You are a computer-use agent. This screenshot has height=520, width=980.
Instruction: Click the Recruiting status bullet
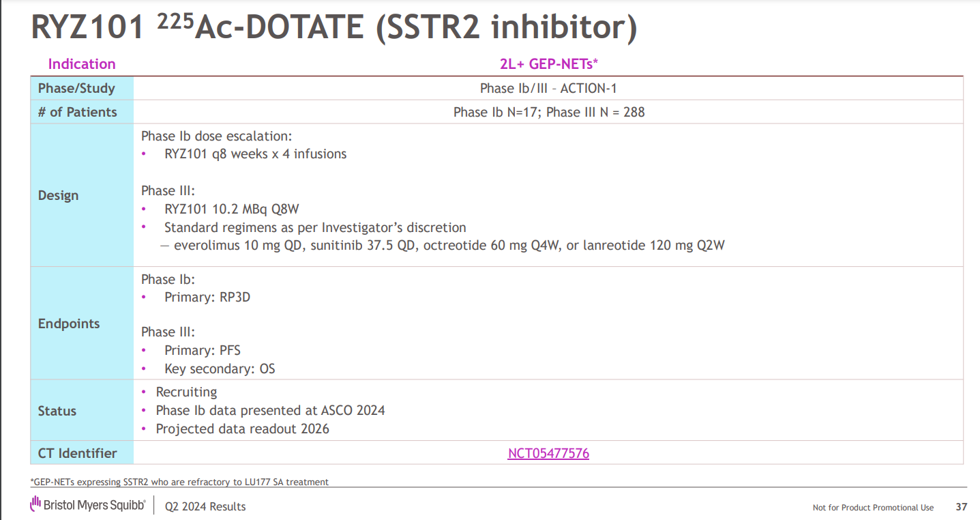click(x=186, y=392)
